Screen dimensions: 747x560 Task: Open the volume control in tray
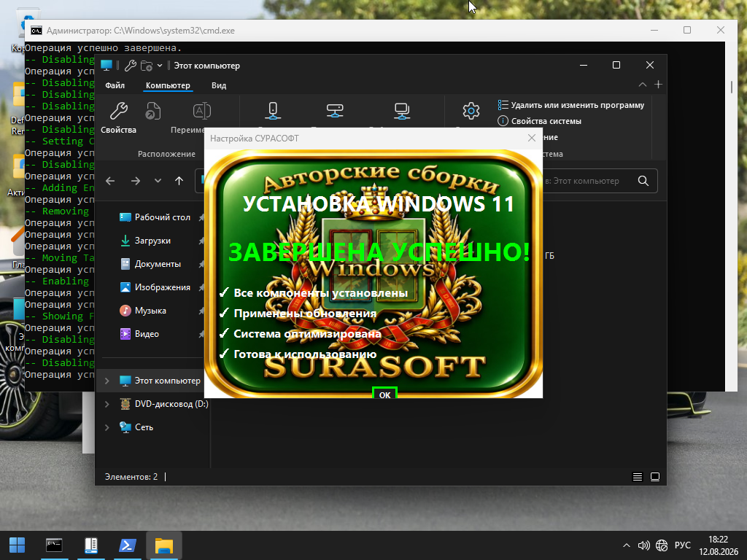[x=643, y=545]
